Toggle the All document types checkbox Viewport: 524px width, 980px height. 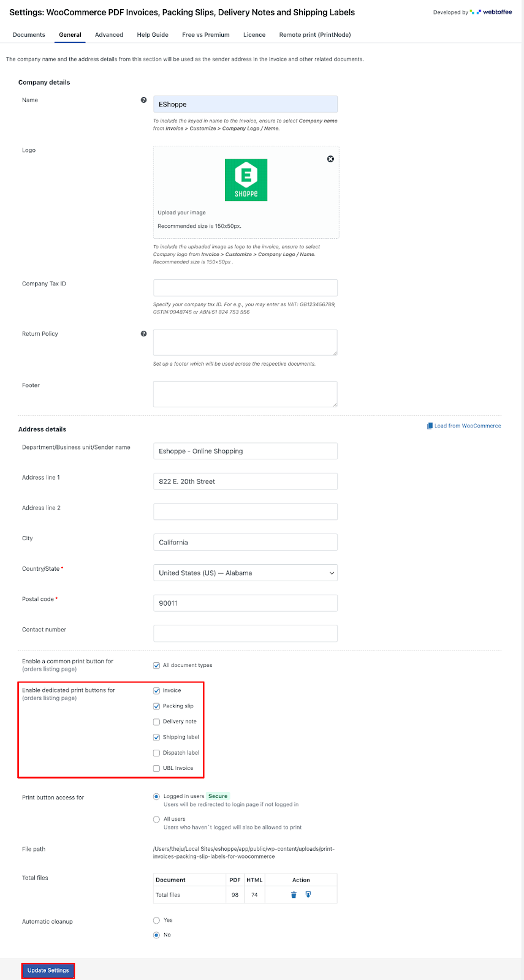(x=156, y=666)
